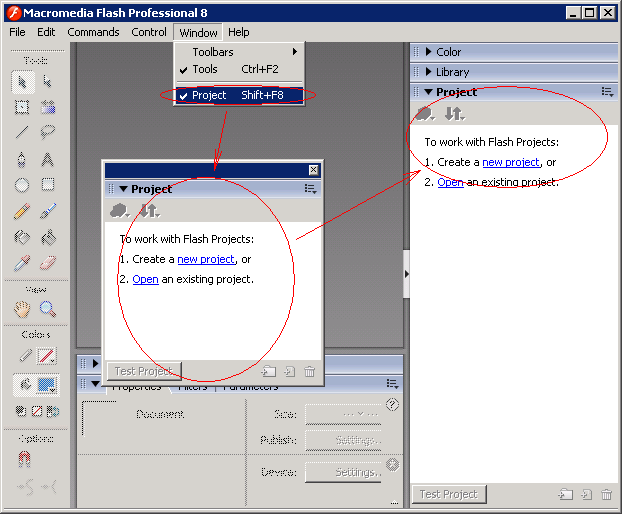Viewport: 622px width, 514px height.
Task: Expand the Library panel
Action: click(452, 72)
